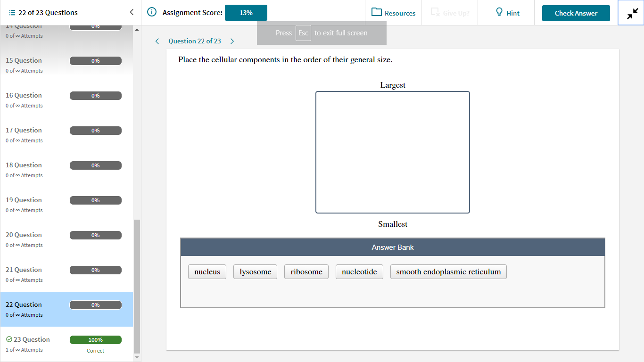Click the Give Up icon

tap(435, 12)
